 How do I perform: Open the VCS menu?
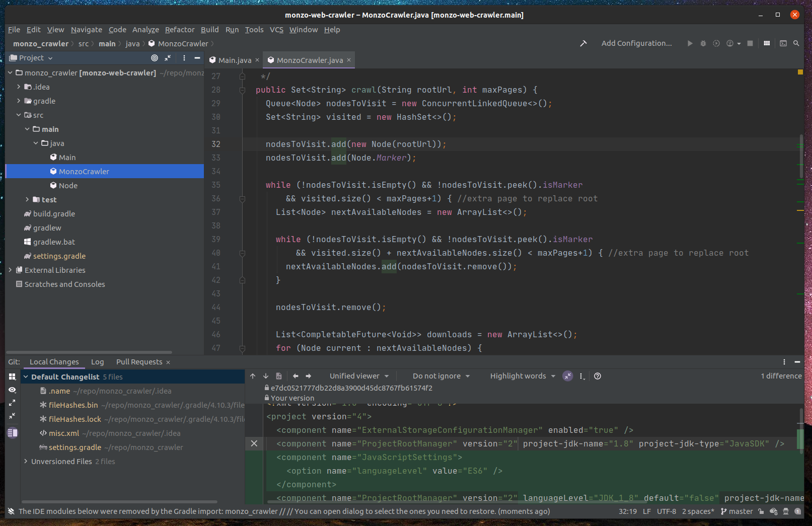click(x=276, y=30)
